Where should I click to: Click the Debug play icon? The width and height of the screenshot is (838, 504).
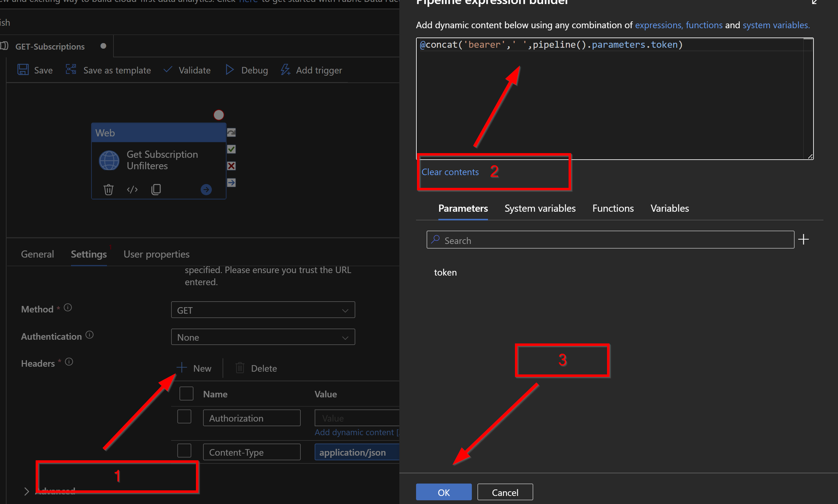230,70
